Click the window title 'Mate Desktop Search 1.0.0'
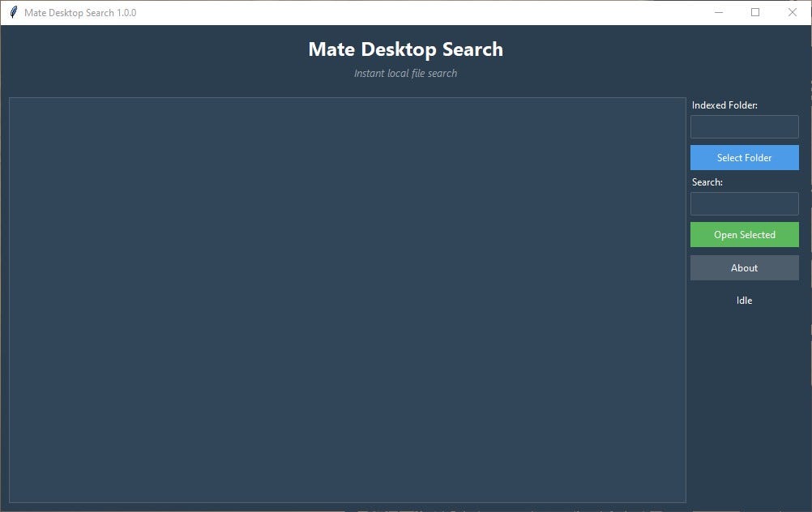 [x=80, y=13]
